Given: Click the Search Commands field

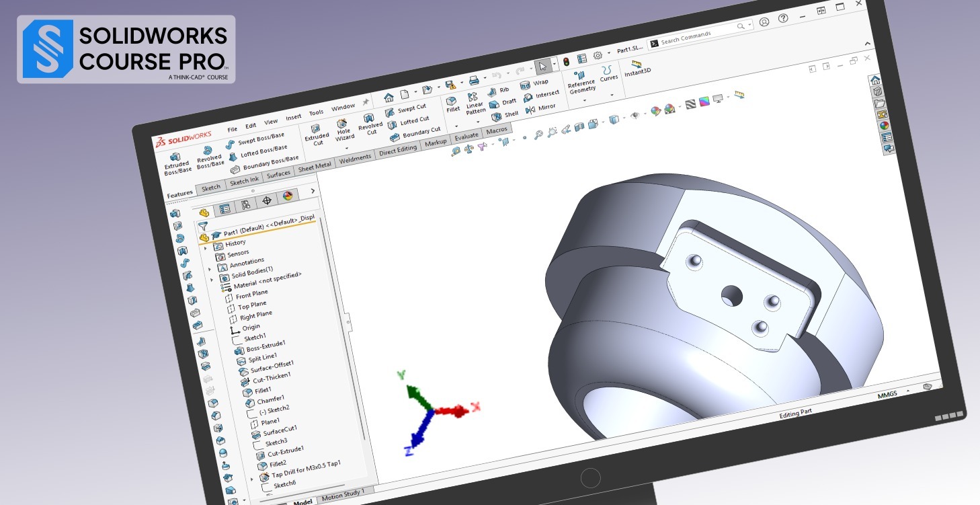Looking at the screenshot, I should point(699,34).
